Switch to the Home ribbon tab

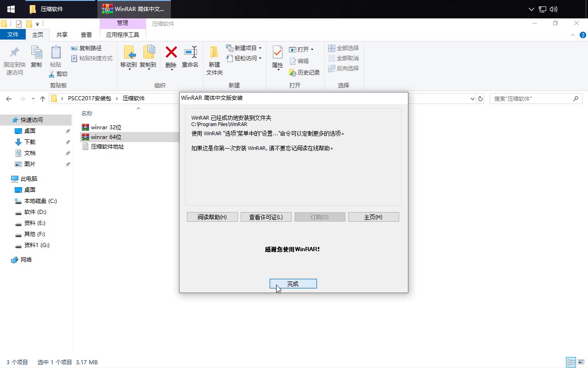click(38, 34)
